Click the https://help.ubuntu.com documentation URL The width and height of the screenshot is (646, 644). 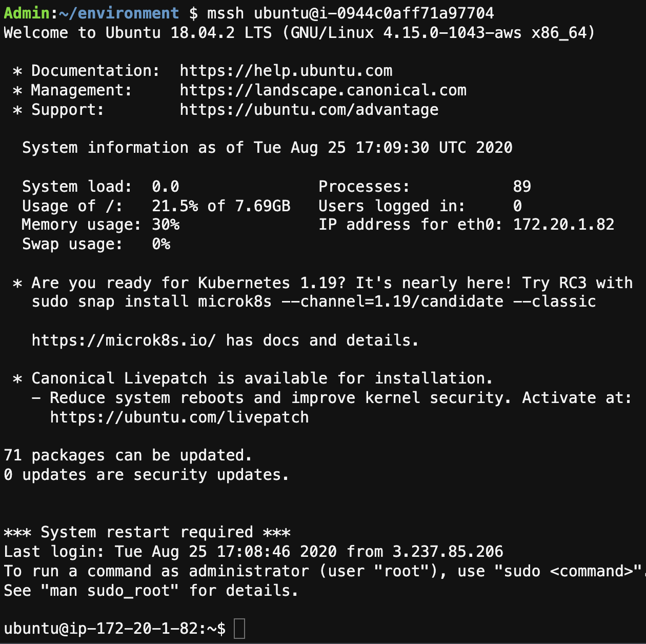click(x=286, y=71)
